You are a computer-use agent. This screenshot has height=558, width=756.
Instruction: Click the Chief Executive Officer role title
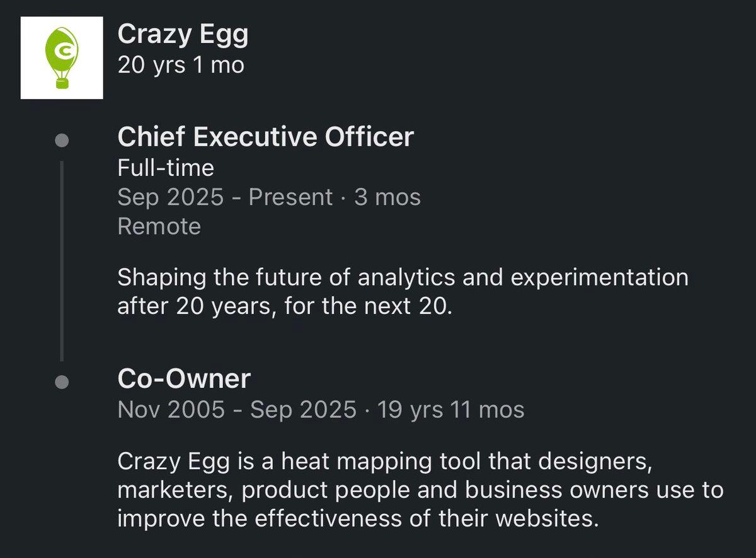coord(266,137)
